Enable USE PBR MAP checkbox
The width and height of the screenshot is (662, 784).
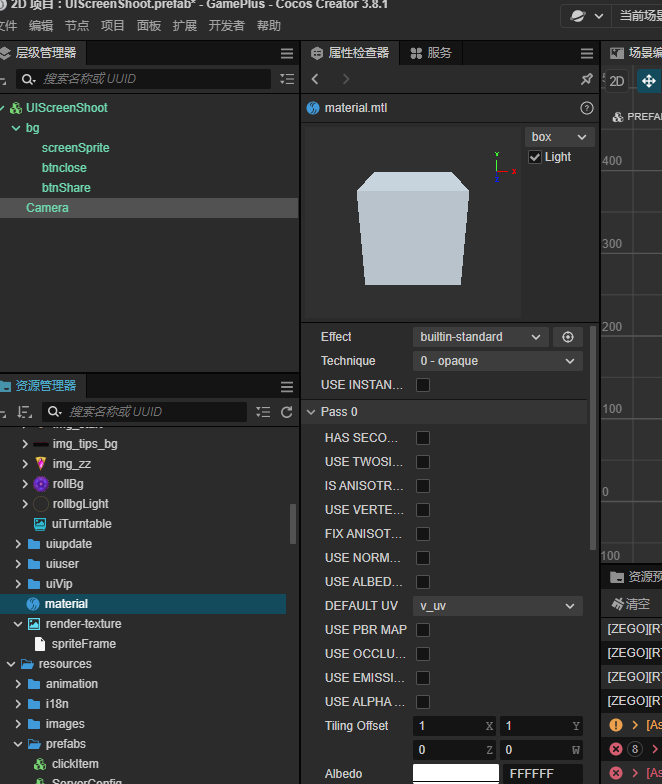tap(423, 630)
